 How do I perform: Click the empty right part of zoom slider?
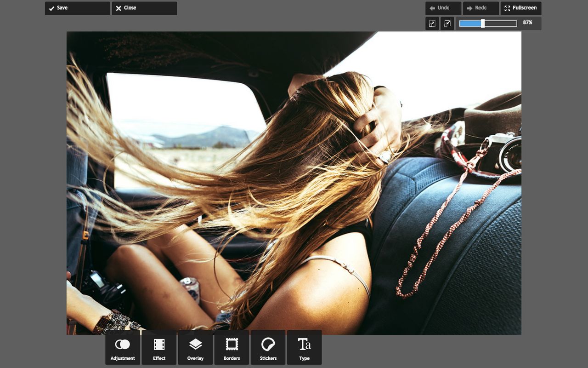point(500,23)
